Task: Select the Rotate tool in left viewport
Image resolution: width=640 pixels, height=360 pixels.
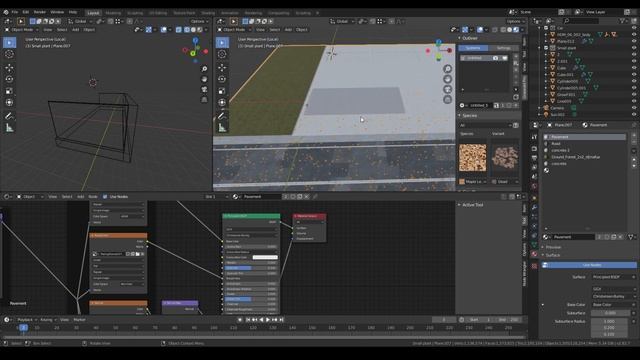Action: (x=9, y=79)
